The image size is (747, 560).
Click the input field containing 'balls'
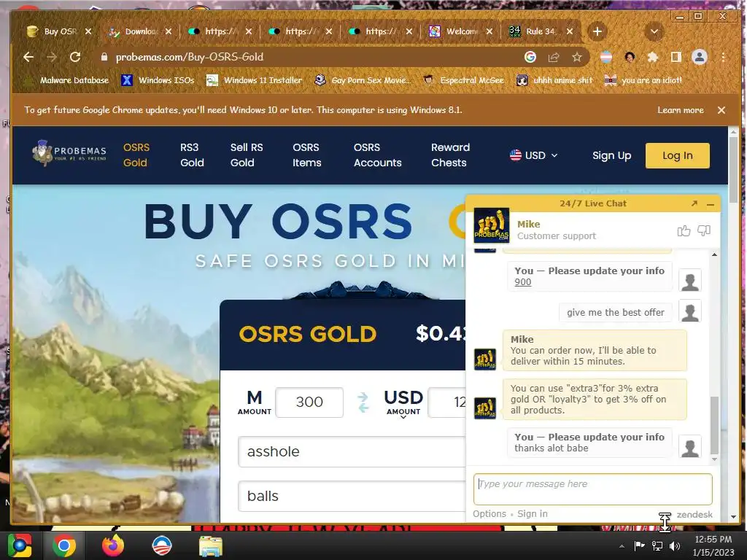click(x=352, y=496)
